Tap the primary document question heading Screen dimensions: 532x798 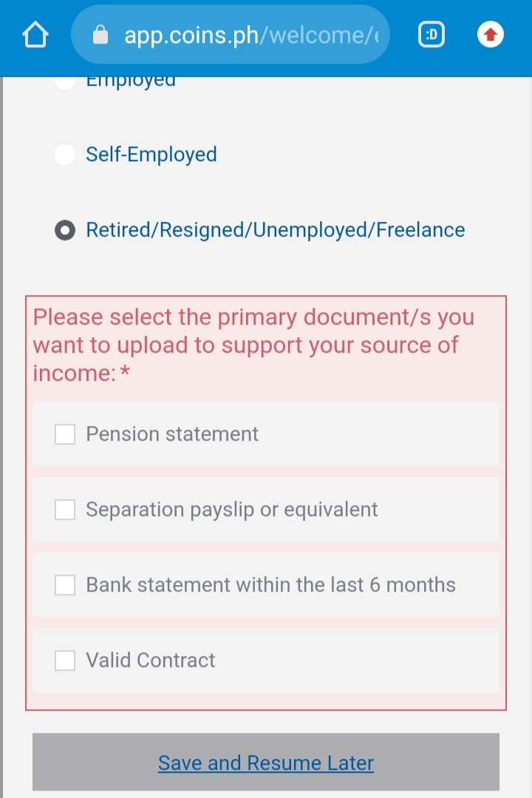(x=253, y=345)
